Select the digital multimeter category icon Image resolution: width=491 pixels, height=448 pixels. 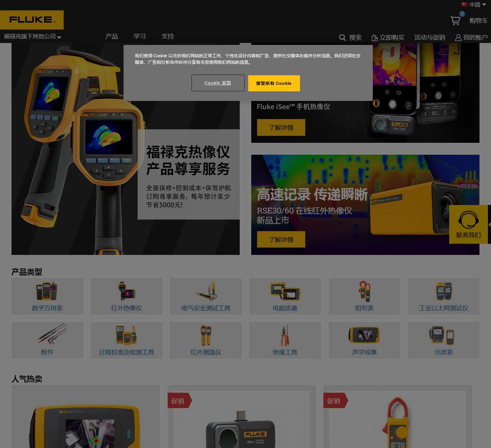point(47,291)
